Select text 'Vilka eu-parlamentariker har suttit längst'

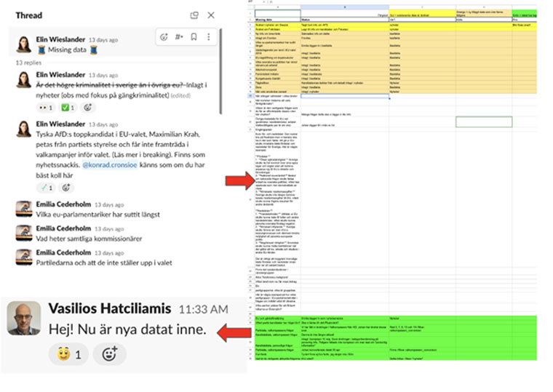(98, 215)
